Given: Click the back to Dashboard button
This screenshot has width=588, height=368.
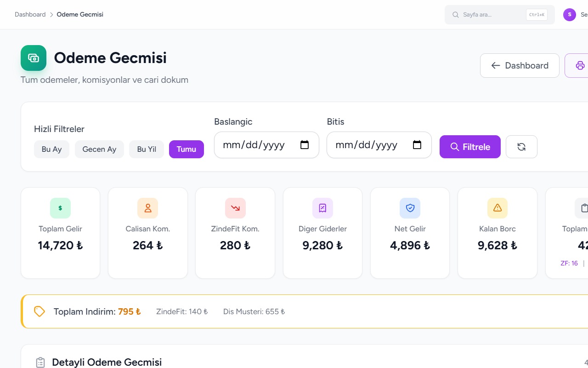Looking at the screenshot, I should (x=520, y=65).
